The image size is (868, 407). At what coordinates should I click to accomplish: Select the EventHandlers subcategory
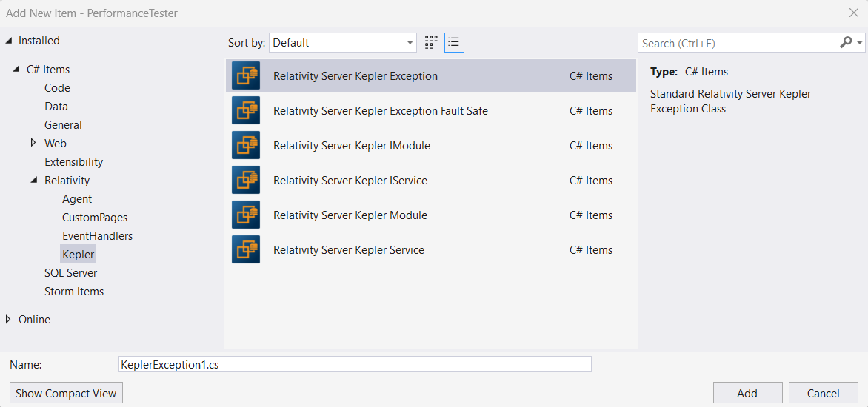tap(98, 235)
